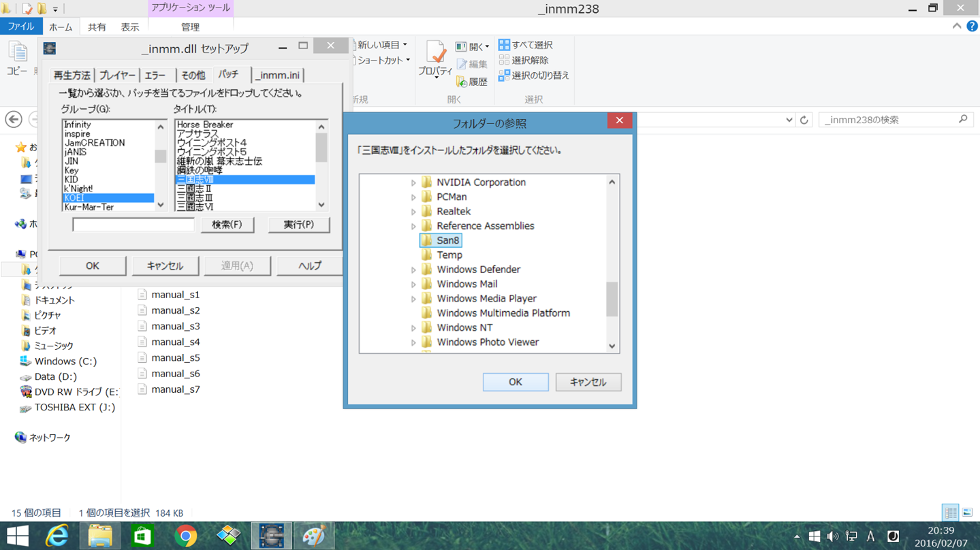Click OK in the folder browse dialog
Screen dimensions: 980x550
coord(516,383)
